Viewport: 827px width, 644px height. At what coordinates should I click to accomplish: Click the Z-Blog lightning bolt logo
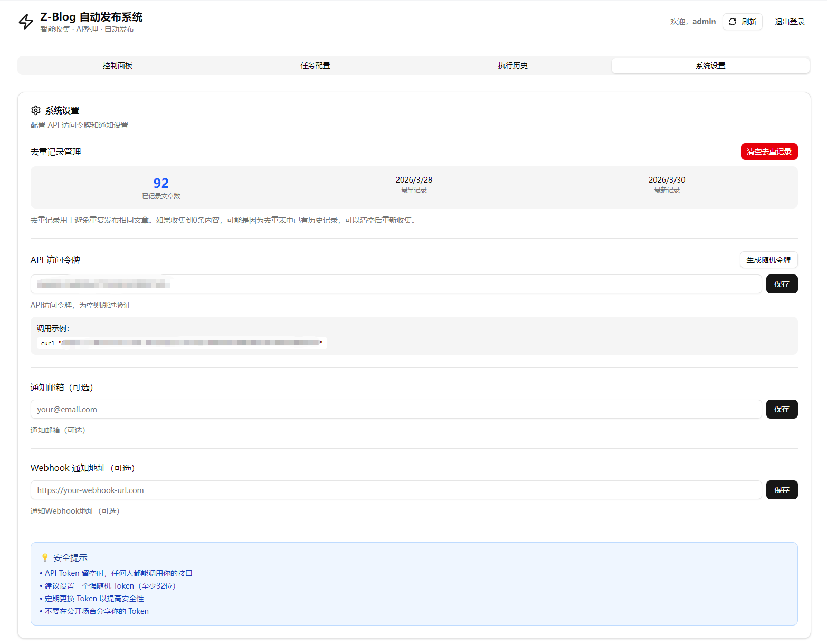tap(26, 22)
